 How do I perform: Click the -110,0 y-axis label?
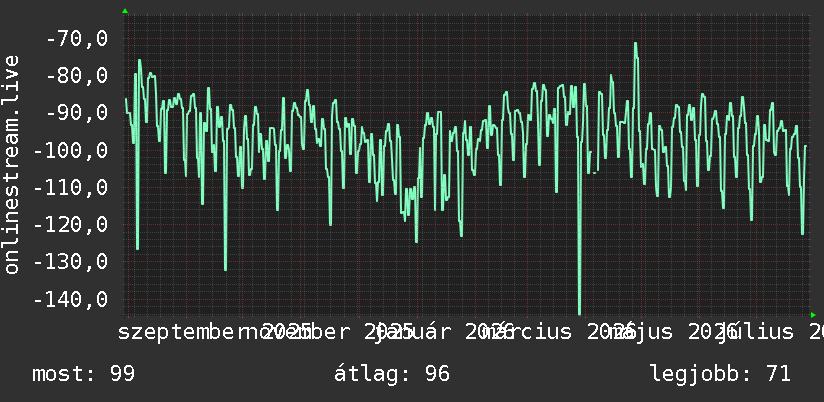(71, 188)
